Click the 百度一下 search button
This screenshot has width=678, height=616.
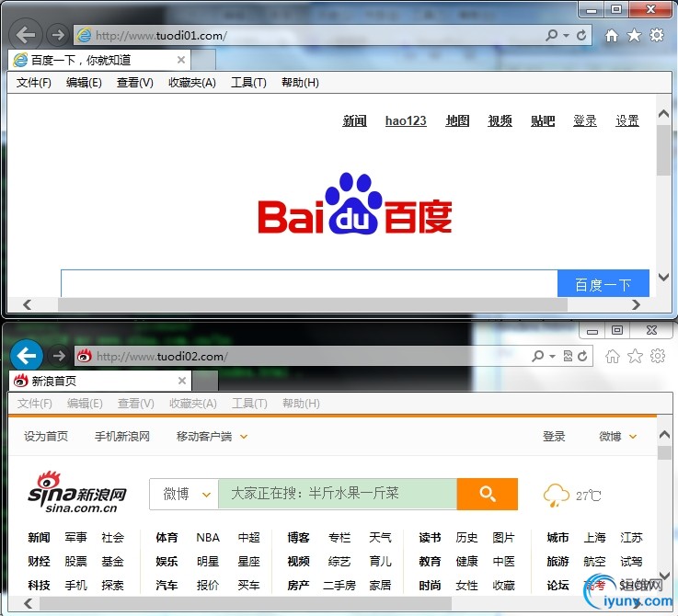point(603,283)
